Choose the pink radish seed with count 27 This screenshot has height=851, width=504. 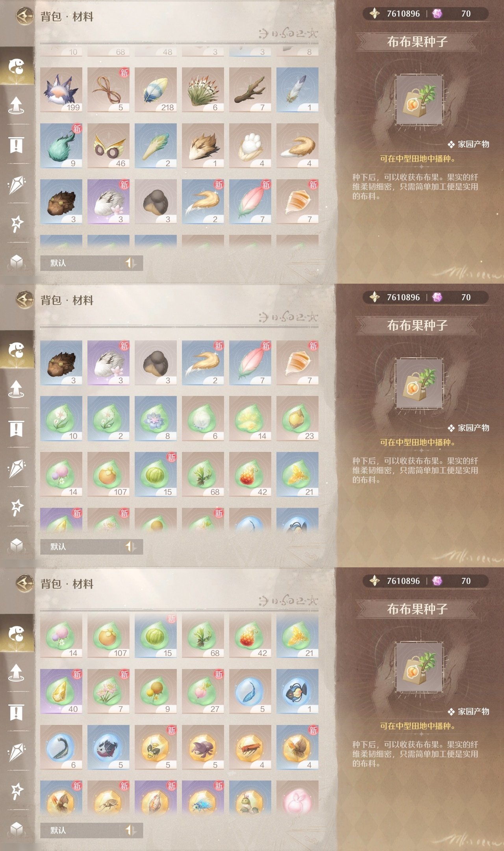click(203, 691)
